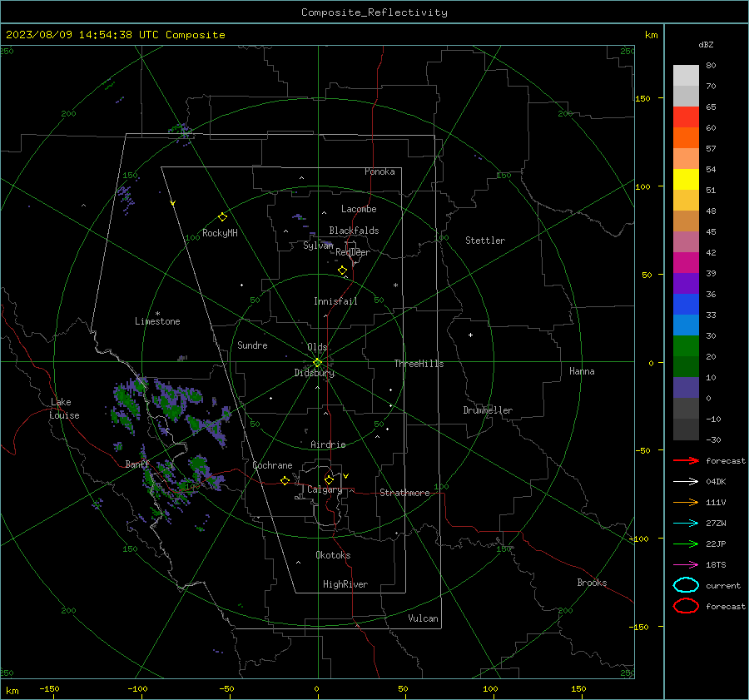Click the Innisfail town label
The width and height of the screenshot is (749, 700).
coord(335,301)
